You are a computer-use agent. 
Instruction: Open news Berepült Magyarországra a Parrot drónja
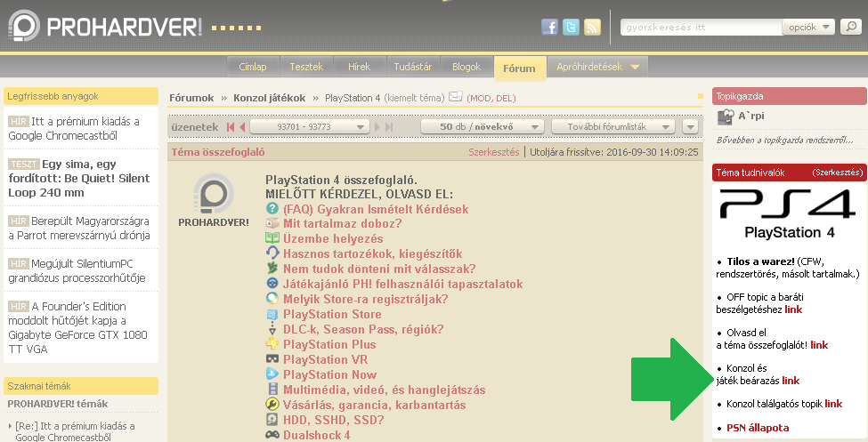click(79, 228)
